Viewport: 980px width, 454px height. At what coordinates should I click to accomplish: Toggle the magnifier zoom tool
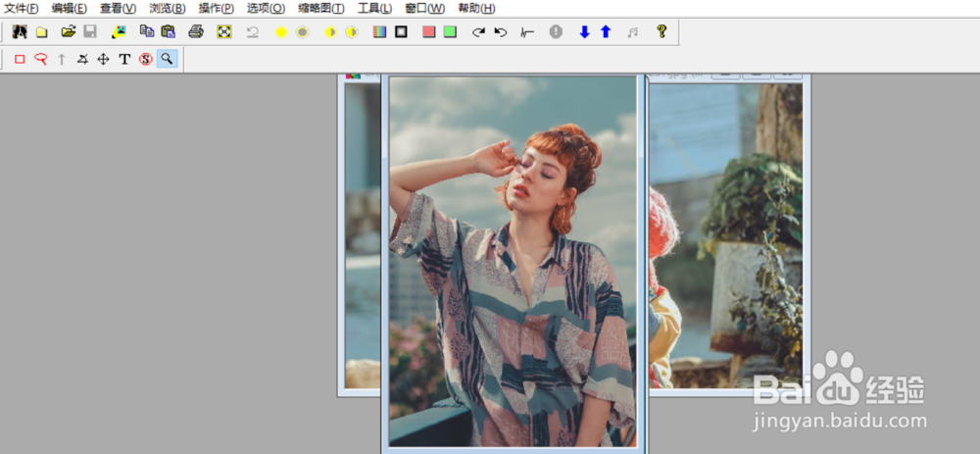click(x=168, y=60)
